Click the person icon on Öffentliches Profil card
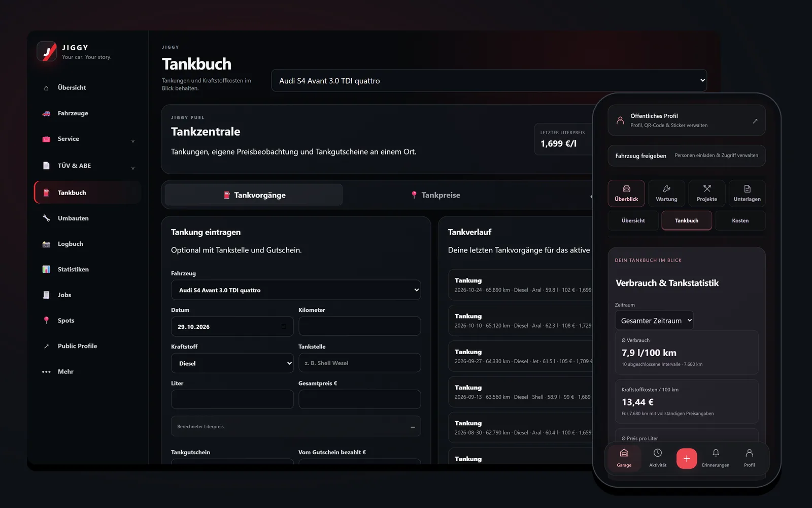812x508 pixels. pos(620,120)
